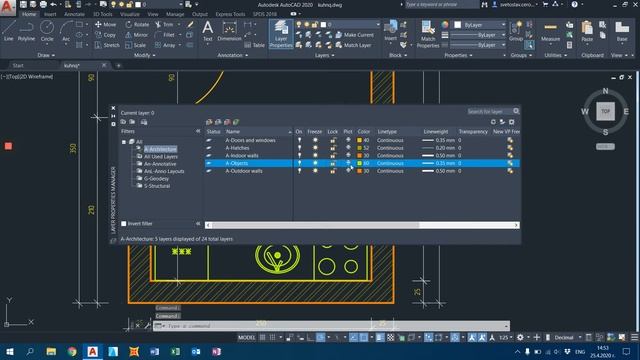Turn off A-Hatches layer light bulb
This screenshot has height=360, width=640.
tap(299, 148)
